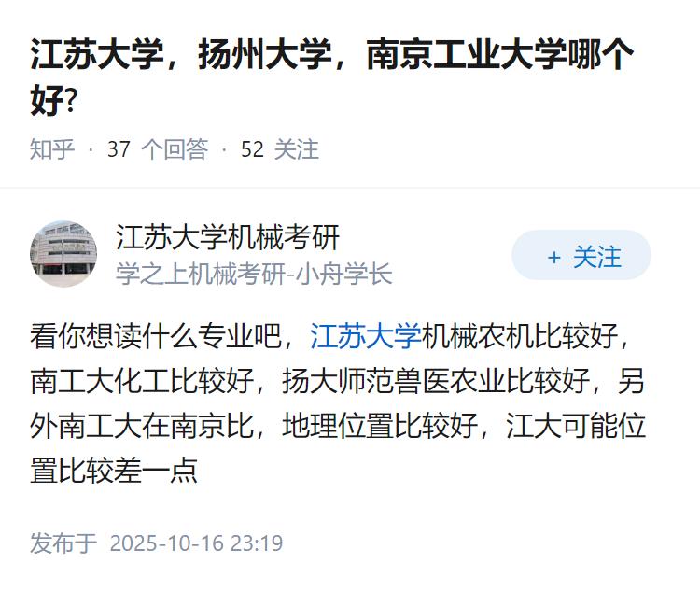Click the plus icon in the 关注 button
The width and height of the screenshot is (700, 592).
(x=554, y=257)
